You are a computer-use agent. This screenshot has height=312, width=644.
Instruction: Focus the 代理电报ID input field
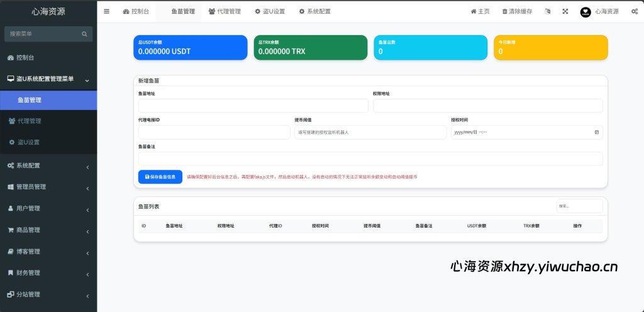(214, 133)
